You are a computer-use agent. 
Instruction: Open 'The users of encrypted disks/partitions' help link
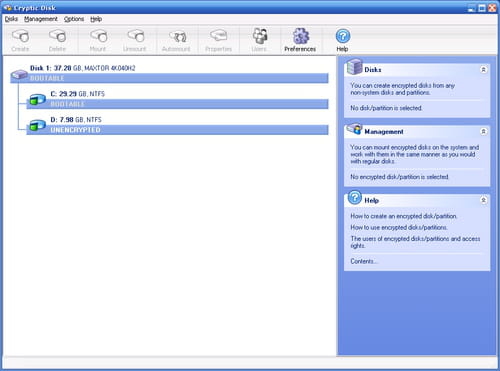[x=415, y=242]
